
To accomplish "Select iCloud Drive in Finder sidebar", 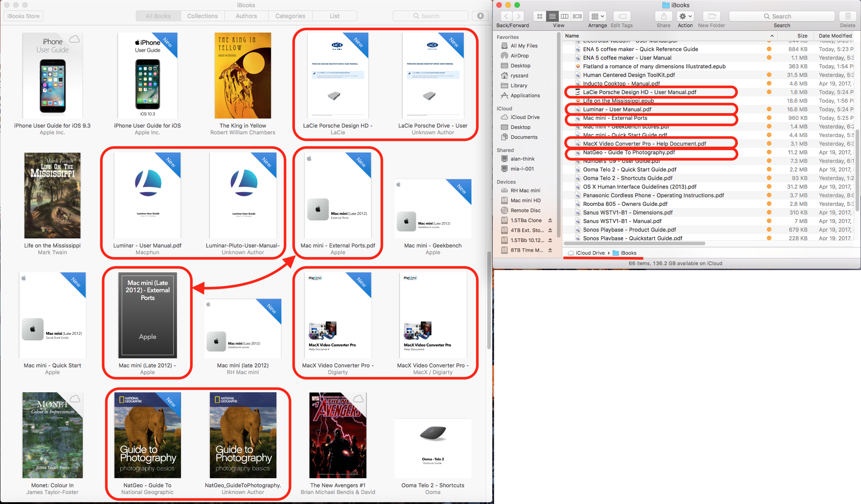I will tap(525, 117).
